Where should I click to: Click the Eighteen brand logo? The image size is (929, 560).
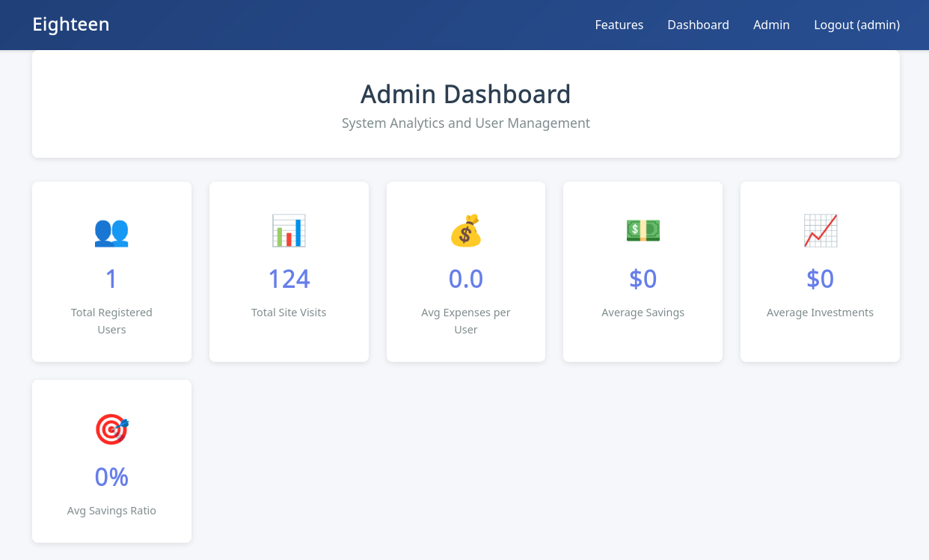tap(71, 25)
